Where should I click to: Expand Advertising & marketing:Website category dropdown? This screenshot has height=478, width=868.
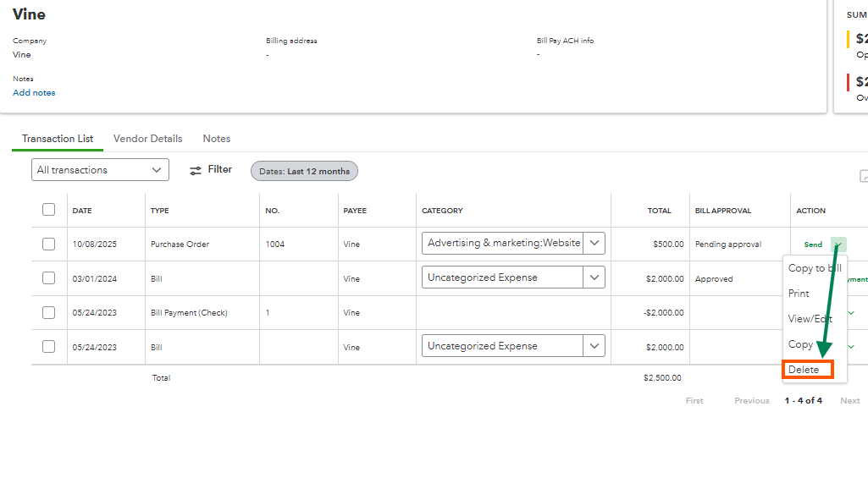pyautogui.click(x=595, y=243)
